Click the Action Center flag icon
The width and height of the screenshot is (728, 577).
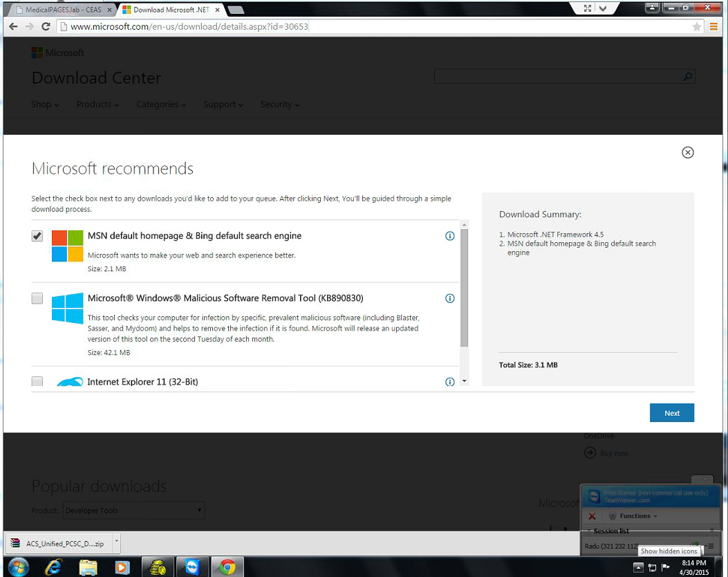click(x=666, y=567)
